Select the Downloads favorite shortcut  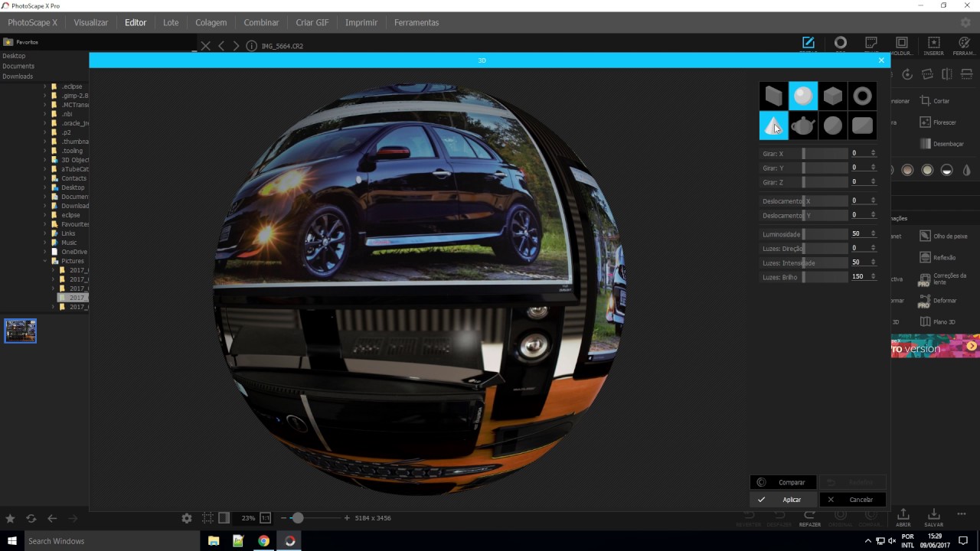click(18, 77)
